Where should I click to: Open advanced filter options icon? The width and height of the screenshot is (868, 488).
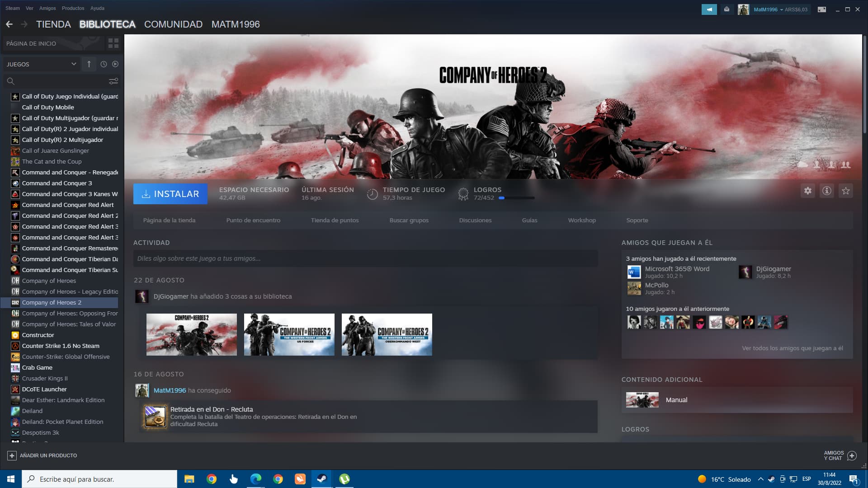click(x=113, y=81)
